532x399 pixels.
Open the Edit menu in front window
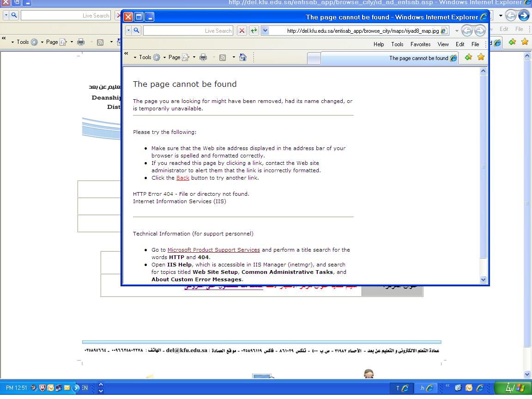pyautogui.click(x=460, y=44)
